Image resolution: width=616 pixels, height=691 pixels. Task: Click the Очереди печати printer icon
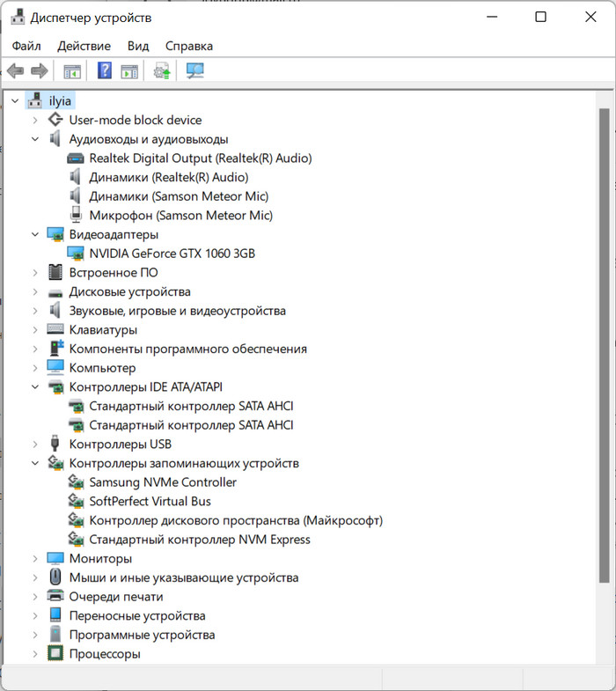[x=55, y=596]
